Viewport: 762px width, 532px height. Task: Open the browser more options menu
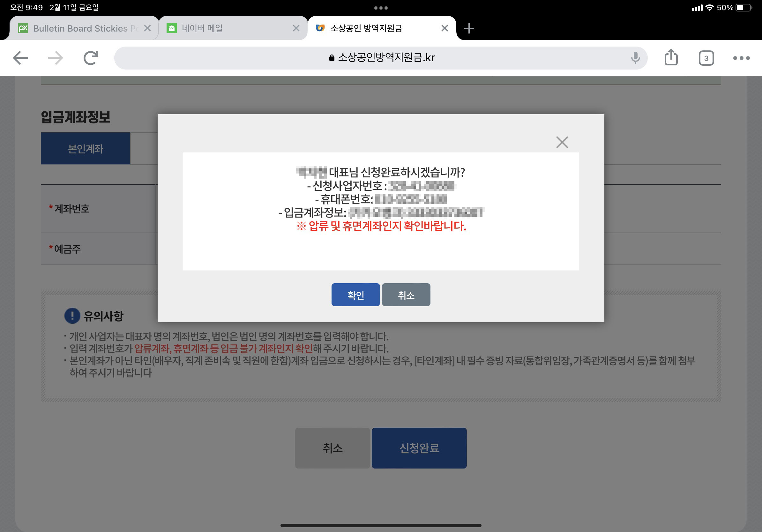point(741,58)
